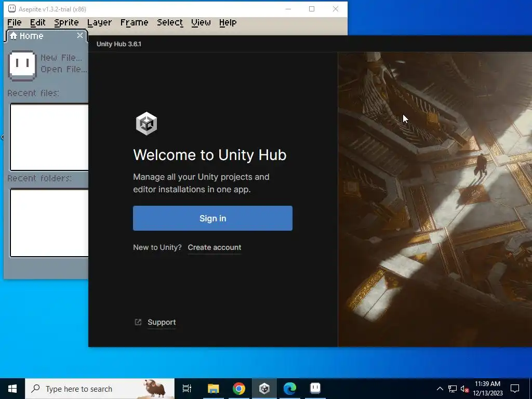Open the Edit menu in Aseprite

tap(37, 22)
